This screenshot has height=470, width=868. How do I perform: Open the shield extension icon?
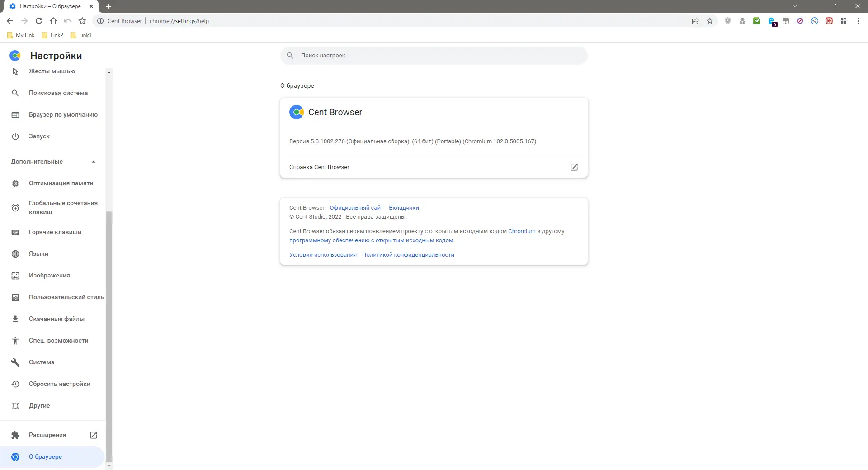point(728,21)
